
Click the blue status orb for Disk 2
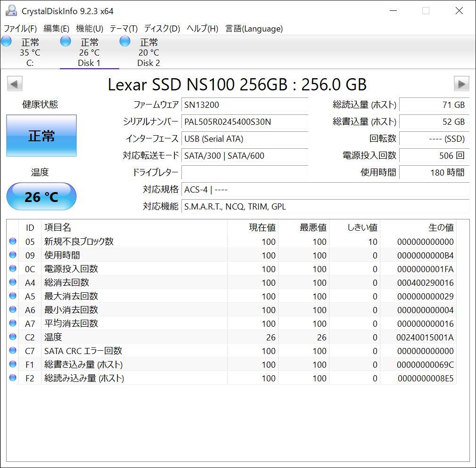[x=125, y=41]
